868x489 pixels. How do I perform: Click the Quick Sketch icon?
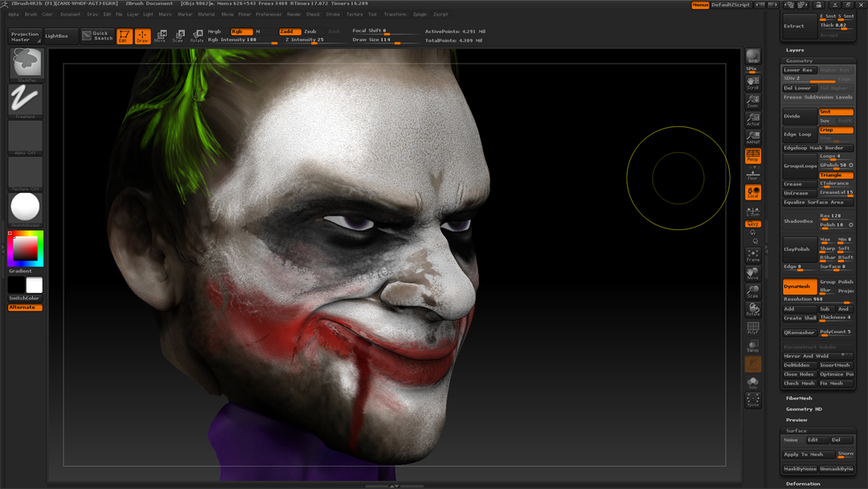[x=97, y=36]
